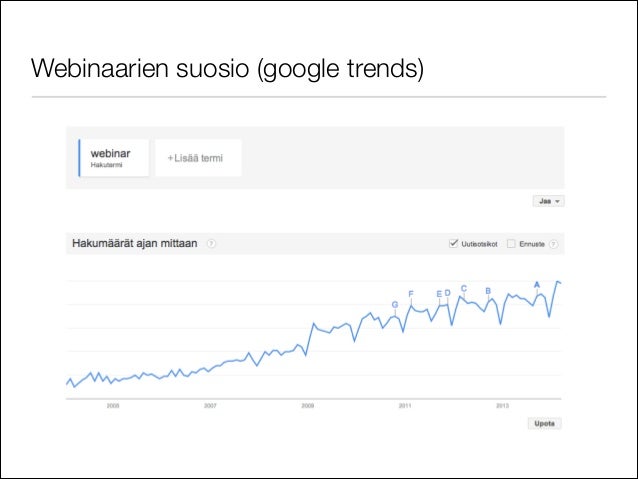Select the webinar search term box
This screenshot has width=638, height=479.
pyautogui.click(x=114, y=158)
